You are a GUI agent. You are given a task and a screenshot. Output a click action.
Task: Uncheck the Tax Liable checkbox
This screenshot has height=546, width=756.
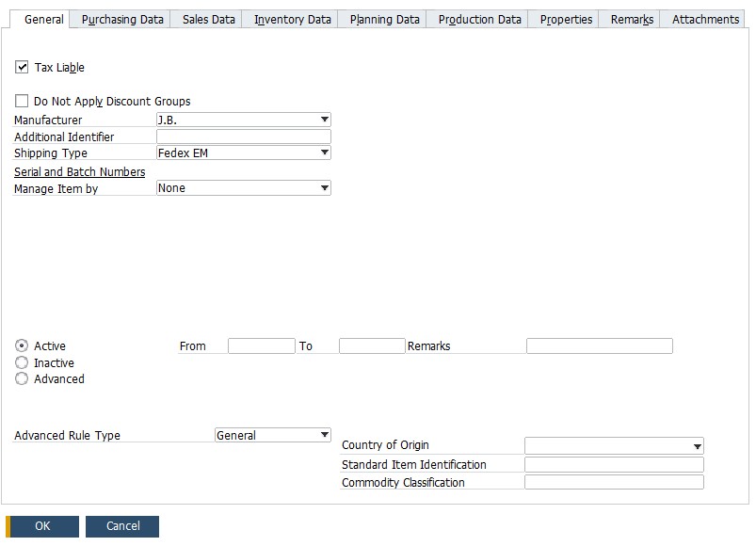click(20, 67)
